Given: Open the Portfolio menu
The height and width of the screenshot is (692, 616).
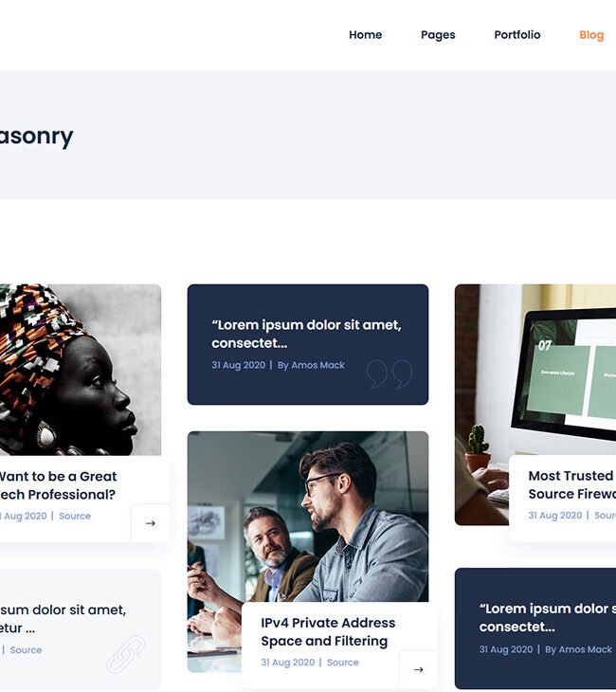Looking at the screenshot, I should 517,35.
